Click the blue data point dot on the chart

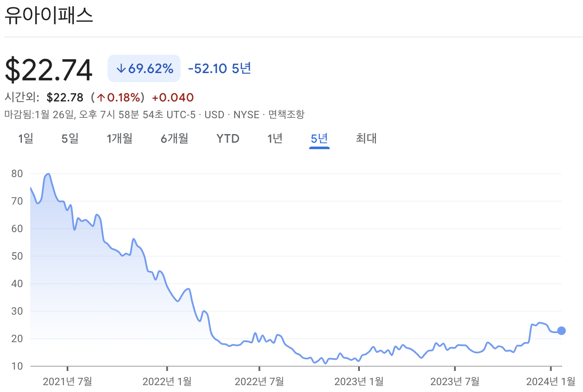pos(561,331)
